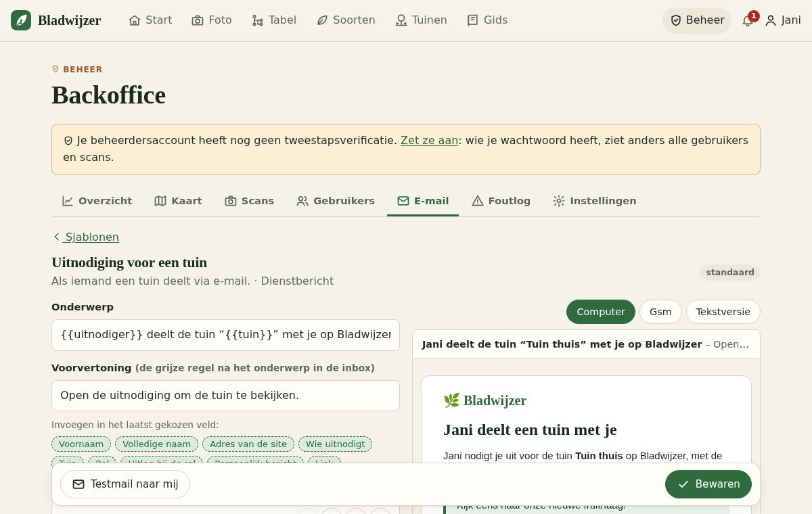Open the Instellingen tab
This screenshot has width=812, height=514.
click(x=595, y=201)
